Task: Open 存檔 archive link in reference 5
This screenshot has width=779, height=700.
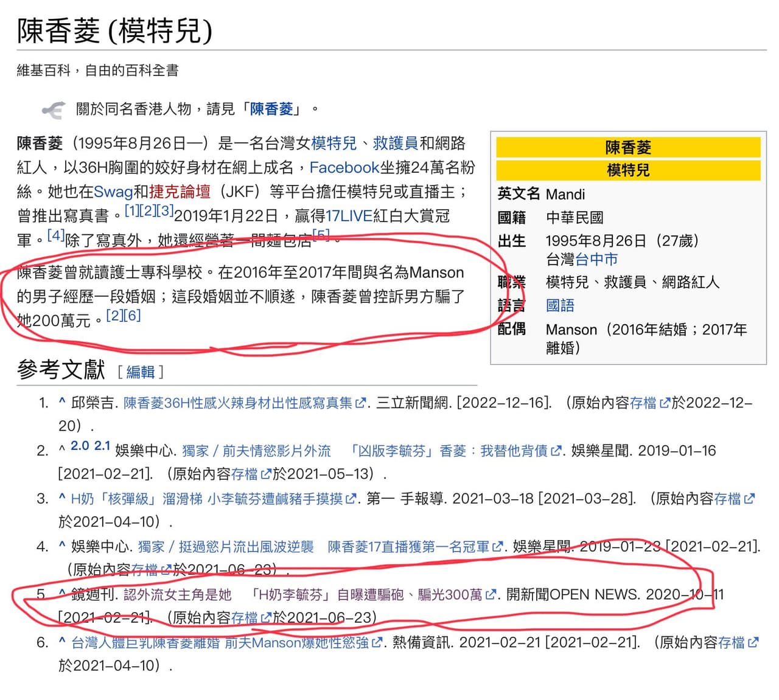Action: 245,617
